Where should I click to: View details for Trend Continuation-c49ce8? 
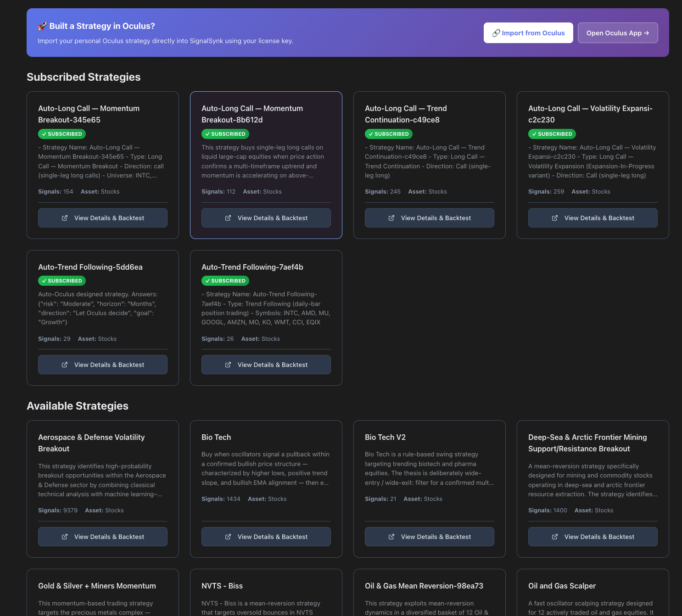coord(430,218)
